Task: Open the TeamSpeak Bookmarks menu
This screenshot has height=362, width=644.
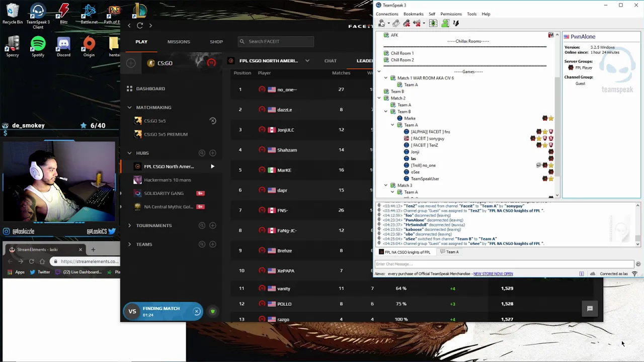Action: pos(414,14)
